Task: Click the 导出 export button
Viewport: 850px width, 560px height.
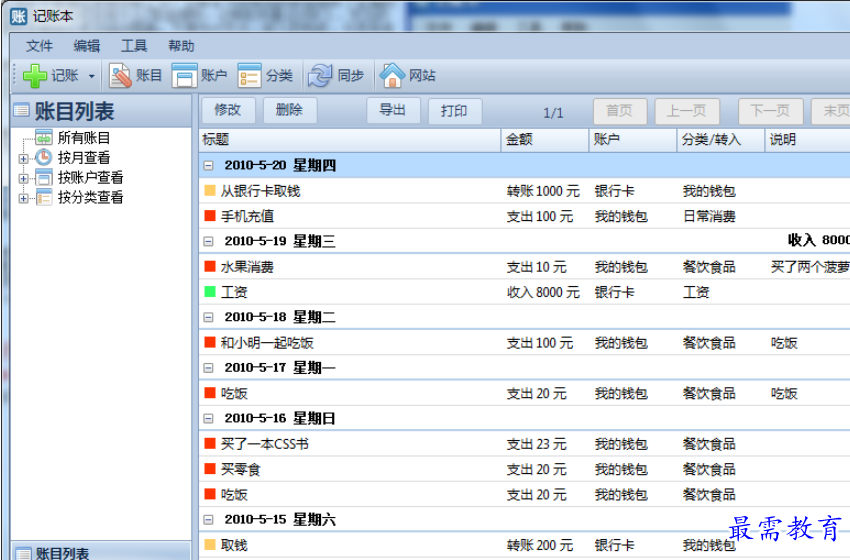Action: 393,110
